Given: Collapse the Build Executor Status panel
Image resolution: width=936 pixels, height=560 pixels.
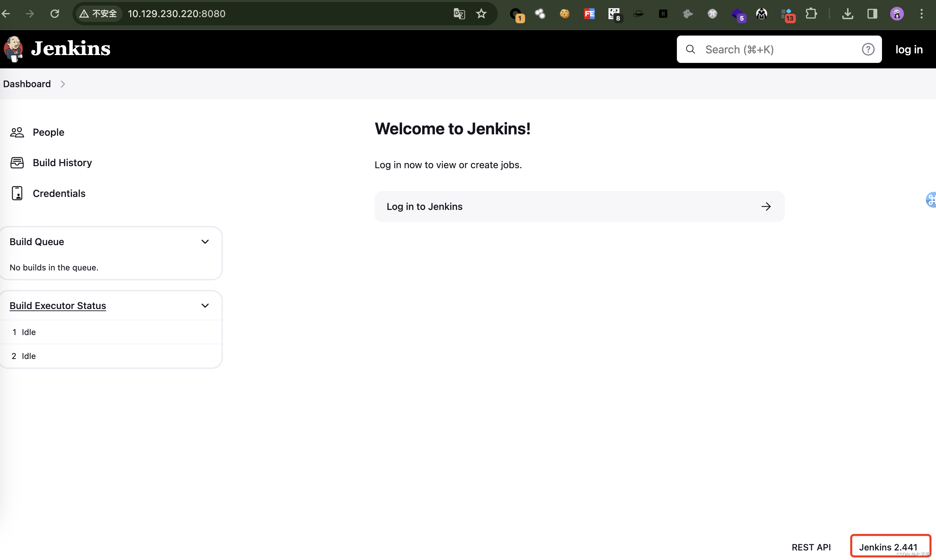Looking at the screenshot, I should coord(205,306).
